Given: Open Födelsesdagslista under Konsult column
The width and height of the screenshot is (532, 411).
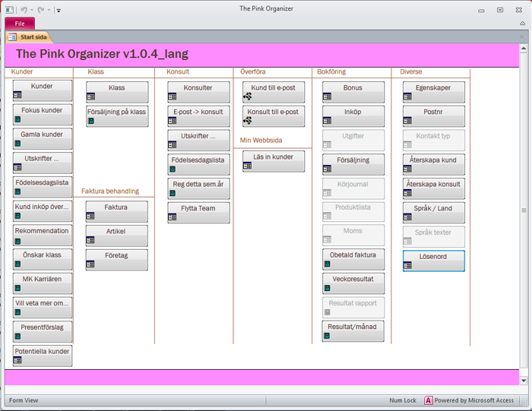Looking at the screenshot, I should click(198, 164).
